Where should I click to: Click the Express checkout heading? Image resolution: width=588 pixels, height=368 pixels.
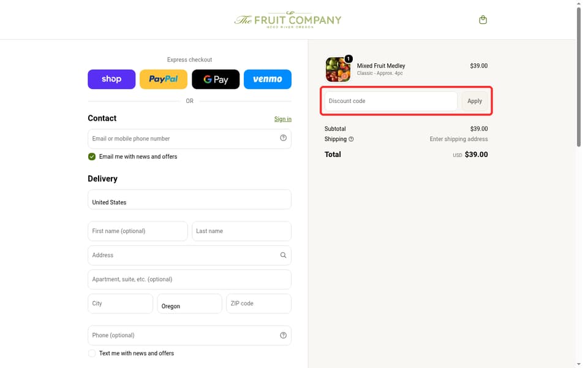(189, 59)
